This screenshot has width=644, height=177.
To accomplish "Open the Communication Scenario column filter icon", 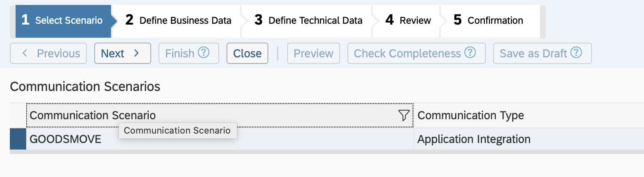I will [404, 116].
